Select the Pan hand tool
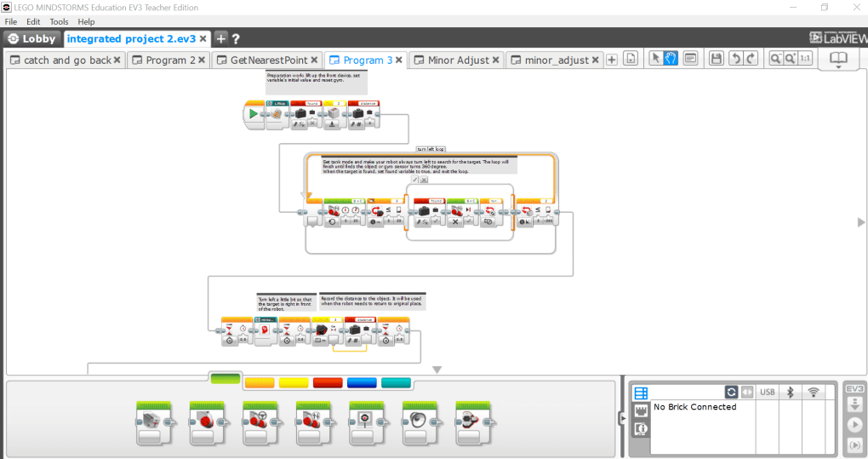Image resolution: width=868 pixels, height=459 pixels. pos(671,59)
